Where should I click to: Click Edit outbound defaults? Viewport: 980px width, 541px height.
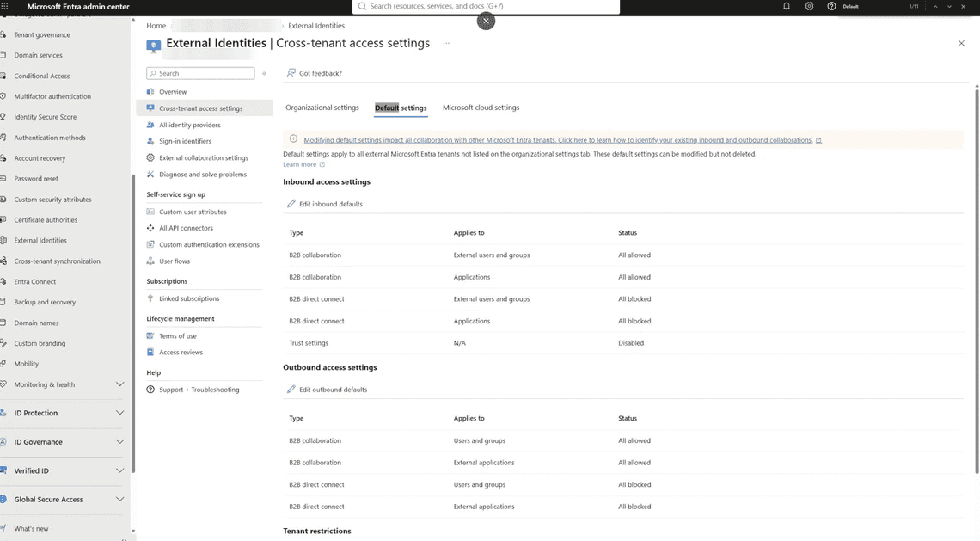[327, 390]
